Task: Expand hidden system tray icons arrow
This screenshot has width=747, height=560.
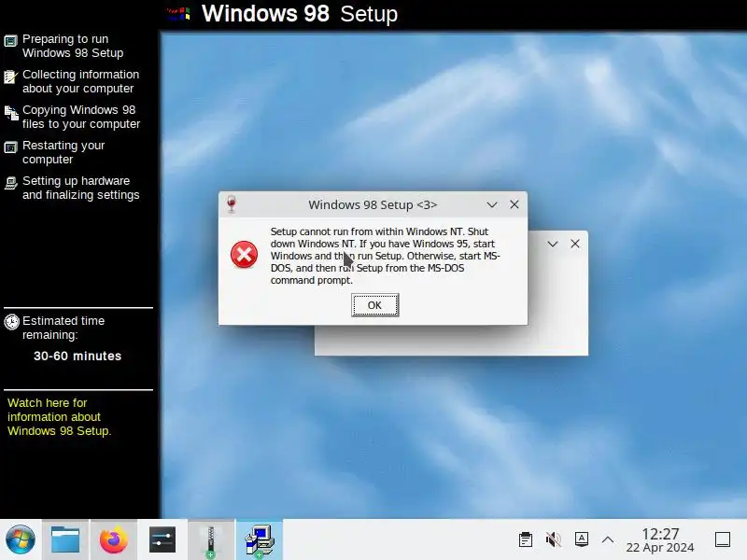Action: (x=608, y=539)
